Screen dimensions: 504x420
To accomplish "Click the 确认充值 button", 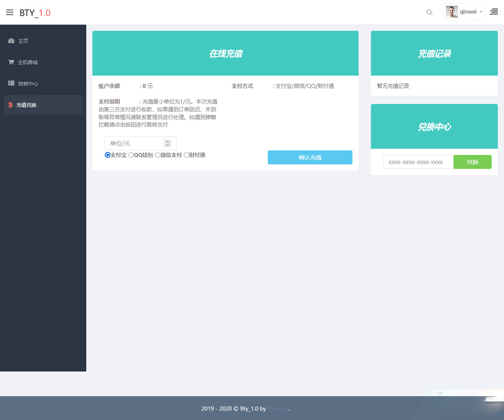I will (310, 157).
